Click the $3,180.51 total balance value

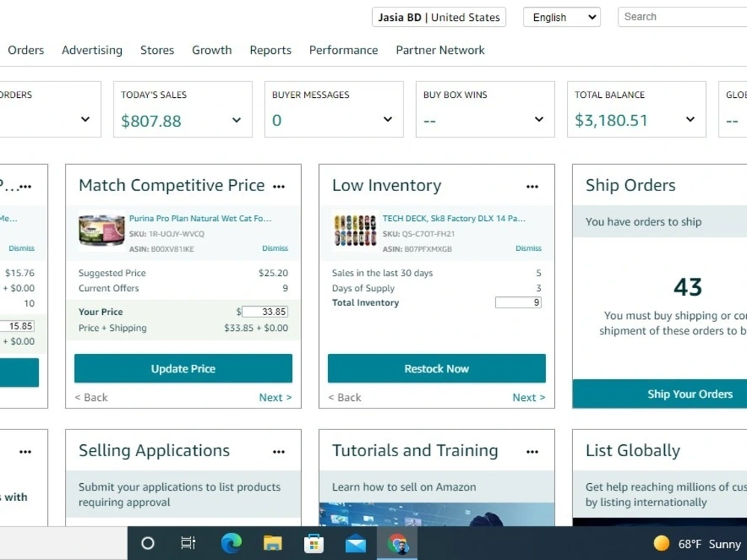[x=611, y=120]
